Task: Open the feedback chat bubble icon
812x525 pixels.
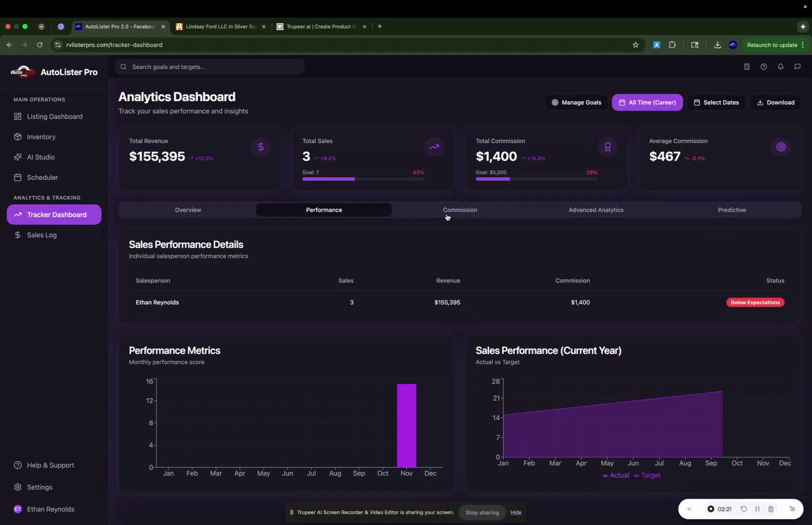Action: (797, 67)
